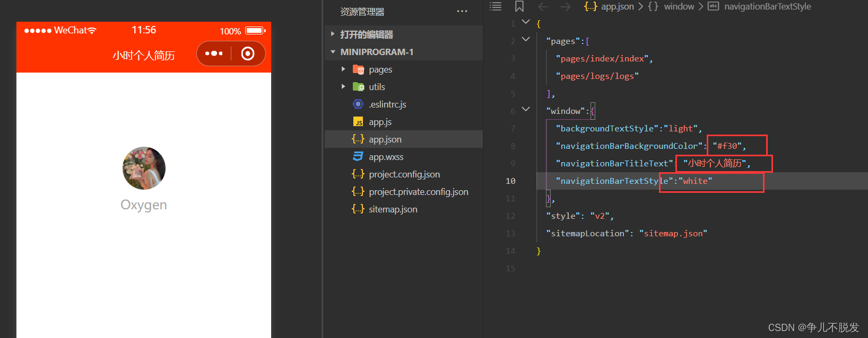The height and width of the screenshot is (338, 868).
Task: Expand the pages folder
Action: [x=343, y=69]
